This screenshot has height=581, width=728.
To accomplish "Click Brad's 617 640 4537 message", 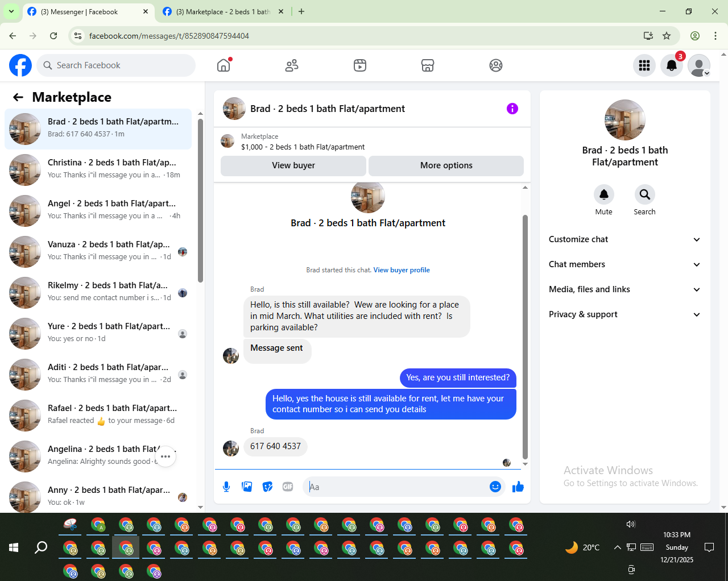I will [x=276, y=446].
